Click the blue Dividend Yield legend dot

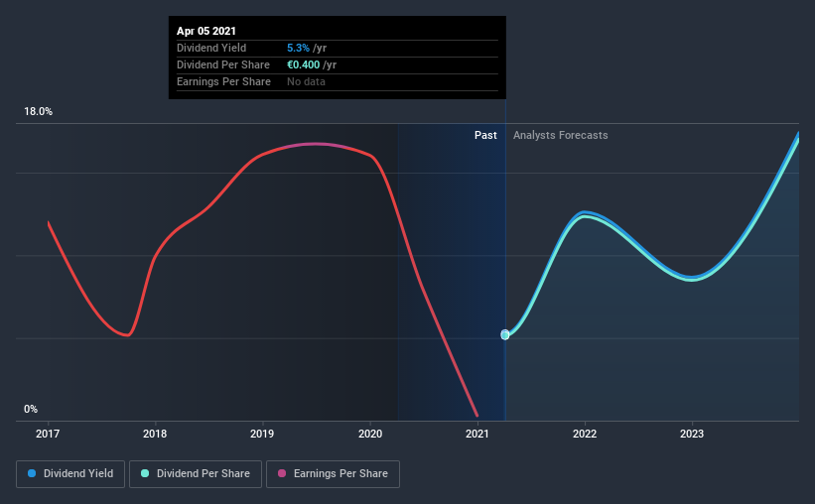(x=32, y=473)
